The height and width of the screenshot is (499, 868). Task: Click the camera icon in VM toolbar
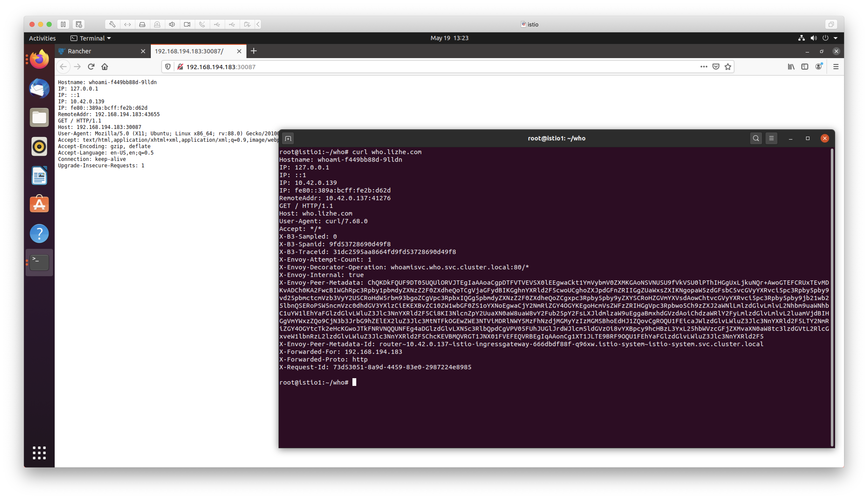click(x=187, y=24)
